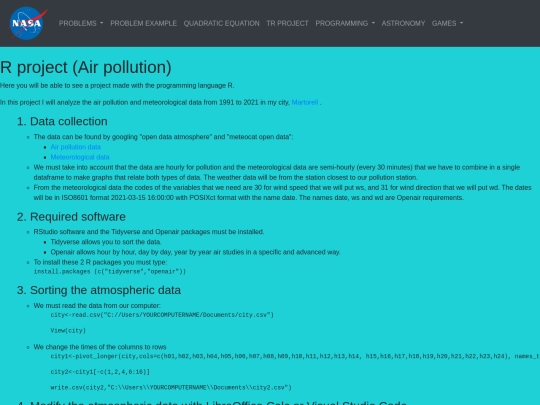Open the TR Project page
The image size is (540, 405).
point(287,23)
